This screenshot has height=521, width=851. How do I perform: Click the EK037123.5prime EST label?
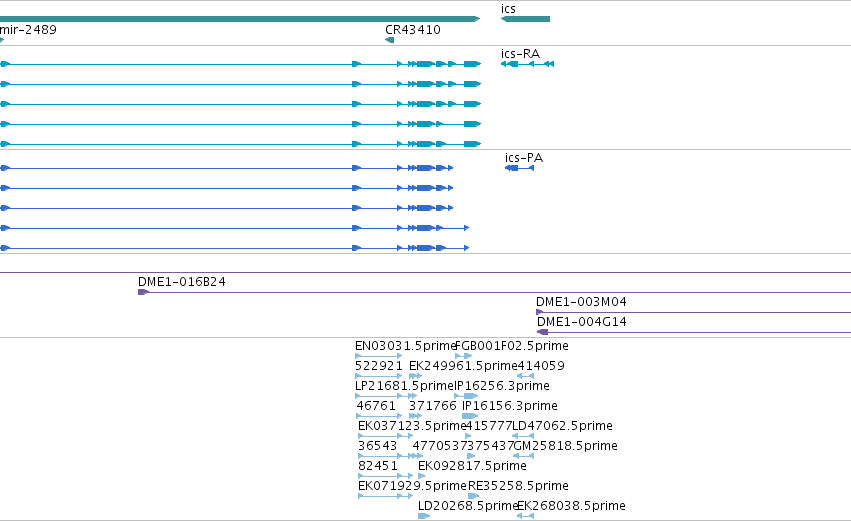pos(412,426)
